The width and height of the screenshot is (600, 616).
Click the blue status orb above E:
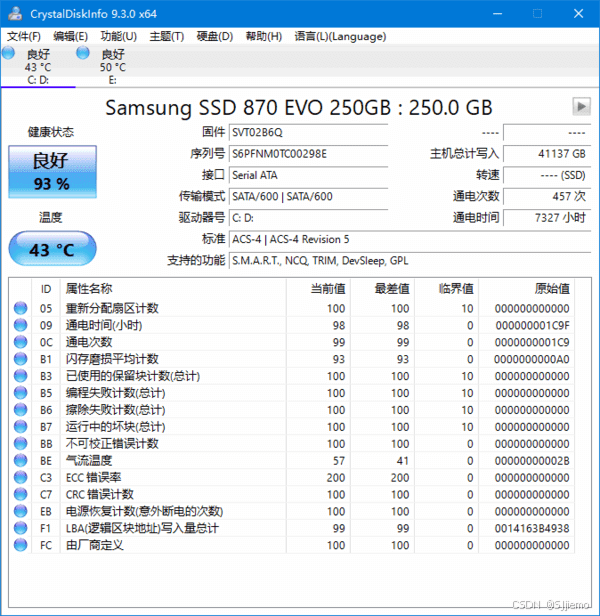tap(83, 53)
